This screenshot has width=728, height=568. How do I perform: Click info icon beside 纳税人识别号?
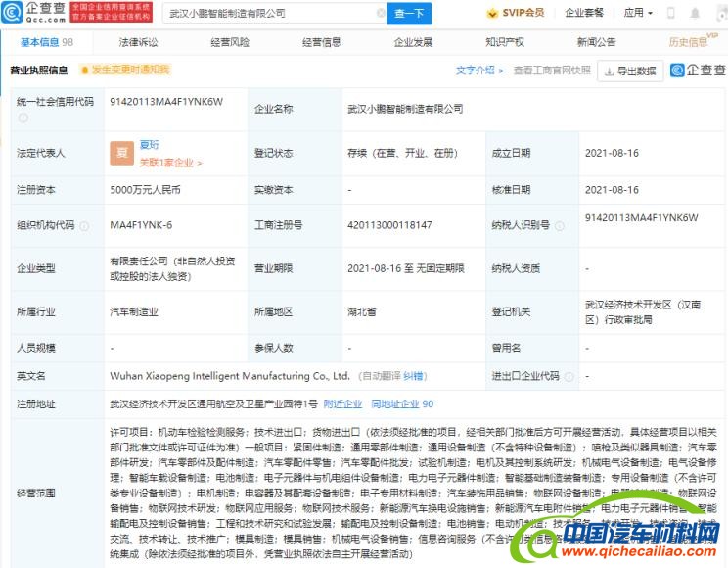click(x=560, y=226)
